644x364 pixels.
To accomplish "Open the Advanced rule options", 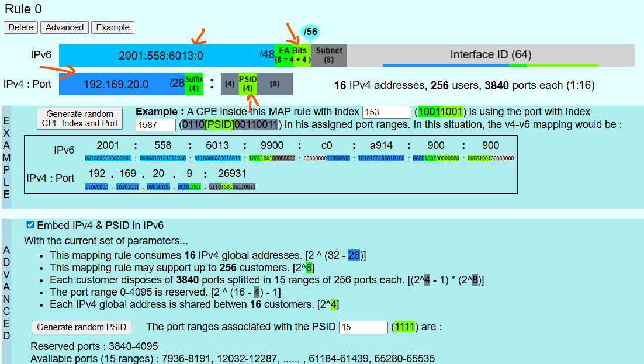I will pyautogui.click(x=64, y=27).
